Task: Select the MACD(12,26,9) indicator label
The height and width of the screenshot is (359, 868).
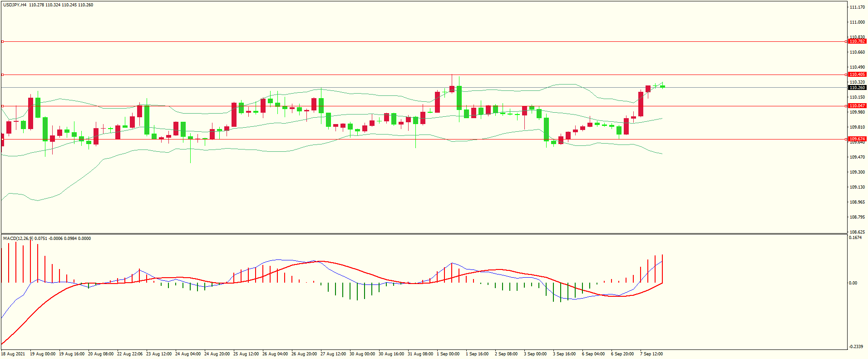Action: coord(18,239)
